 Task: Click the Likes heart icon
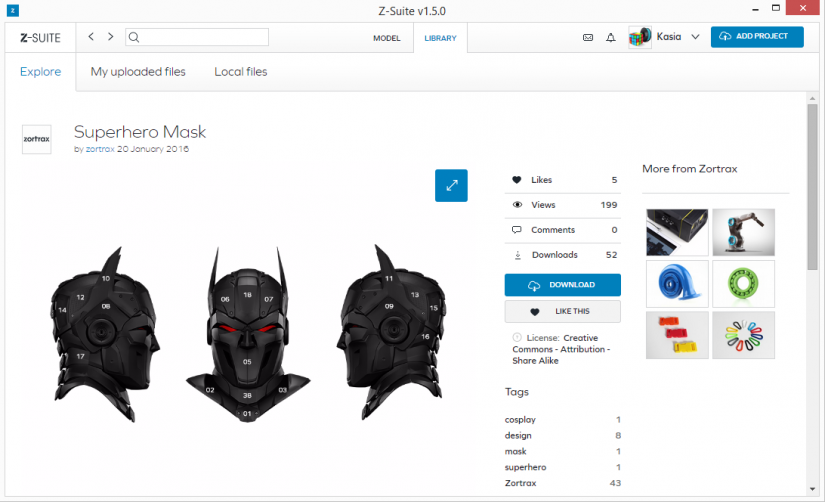tap(517, 180)
